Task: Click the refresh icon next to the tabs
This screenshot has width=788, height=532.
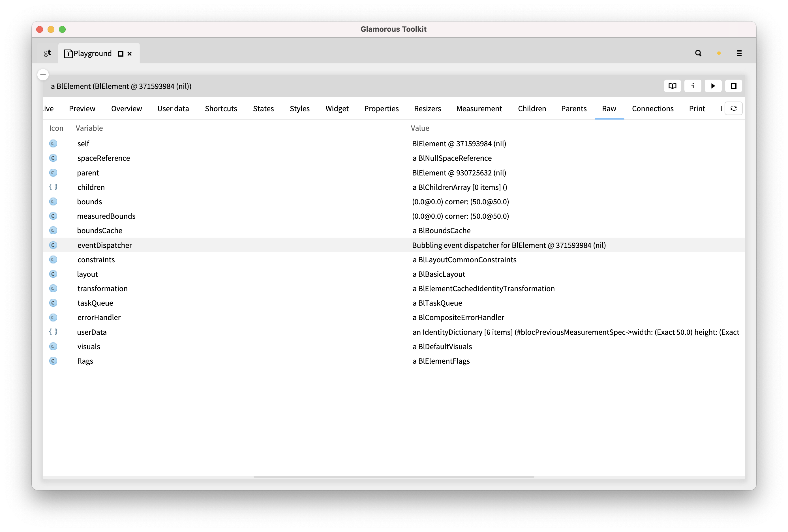Action: click(x=733, y=108)
